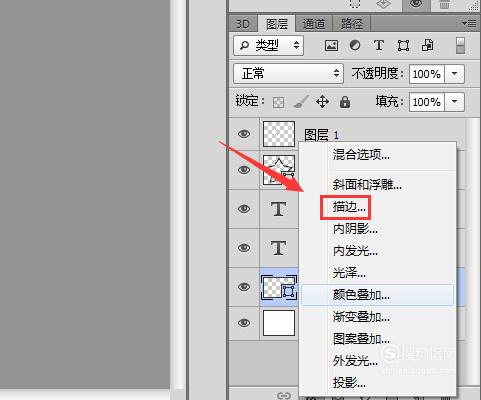Click the 填充 100% value field
481x400 pixels.
427,102
